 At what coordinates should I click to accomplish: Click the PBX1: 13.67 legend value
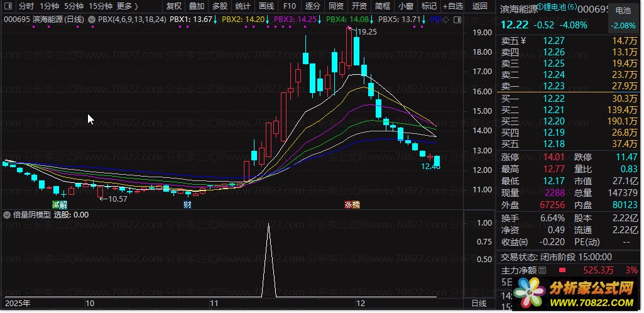coord(190,19)
